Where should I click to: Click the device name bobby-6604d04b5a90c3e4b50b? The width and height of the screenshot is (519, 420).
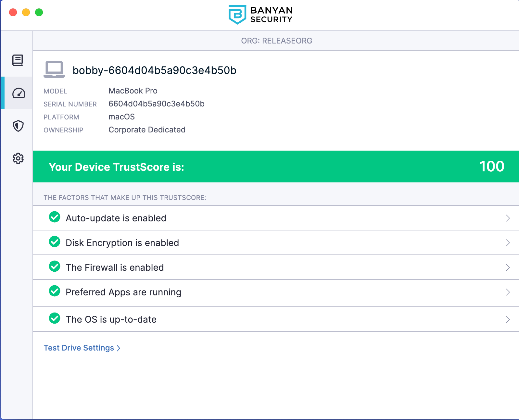click(155, 70)
